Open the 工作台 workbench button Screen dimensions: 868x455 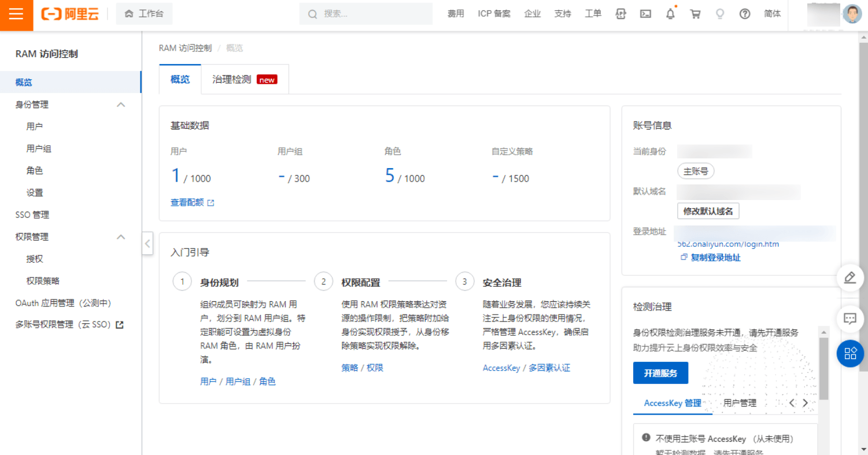tap(144, 14)
